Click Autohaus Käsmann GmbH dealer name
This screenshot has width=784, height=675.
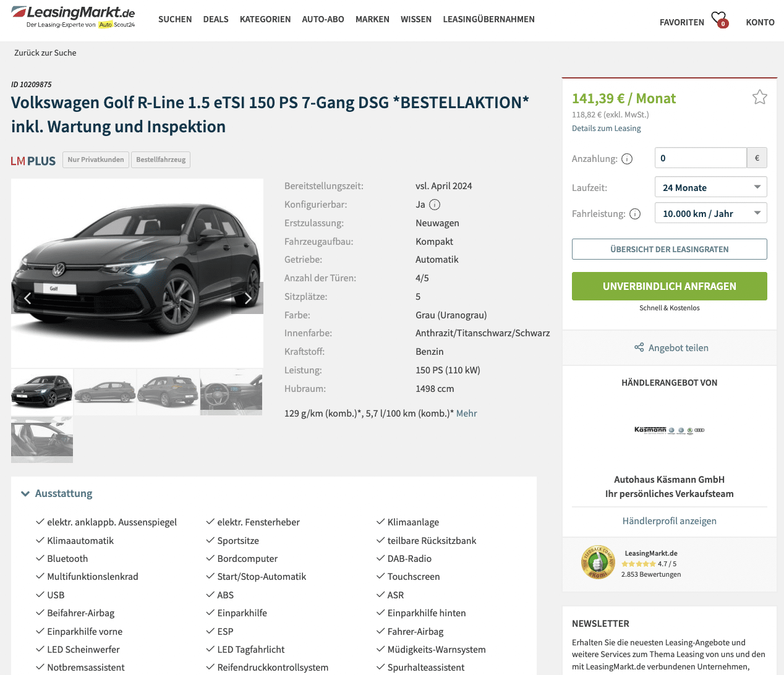[669, 480]
